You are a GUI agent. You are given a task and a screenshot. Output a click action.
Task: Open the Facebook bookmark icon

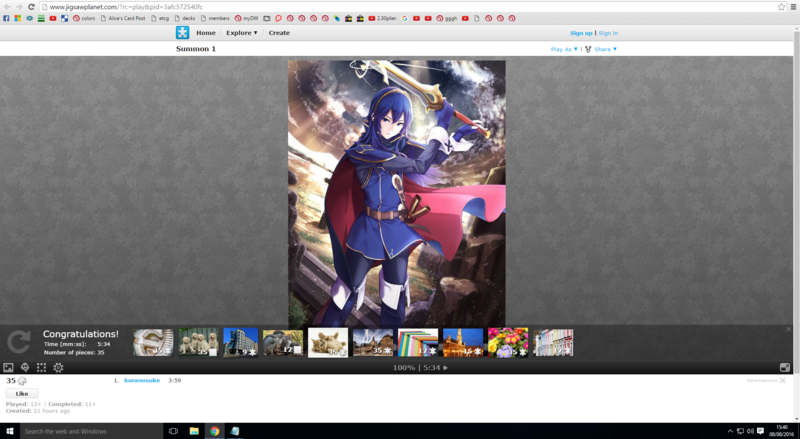tap(6, 18)
